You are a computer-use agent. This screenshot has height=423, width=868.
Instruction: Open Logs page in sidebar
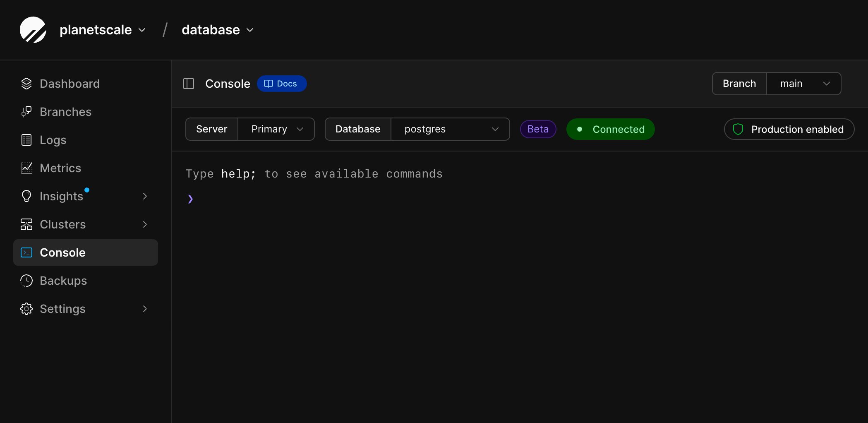(86, 140)
